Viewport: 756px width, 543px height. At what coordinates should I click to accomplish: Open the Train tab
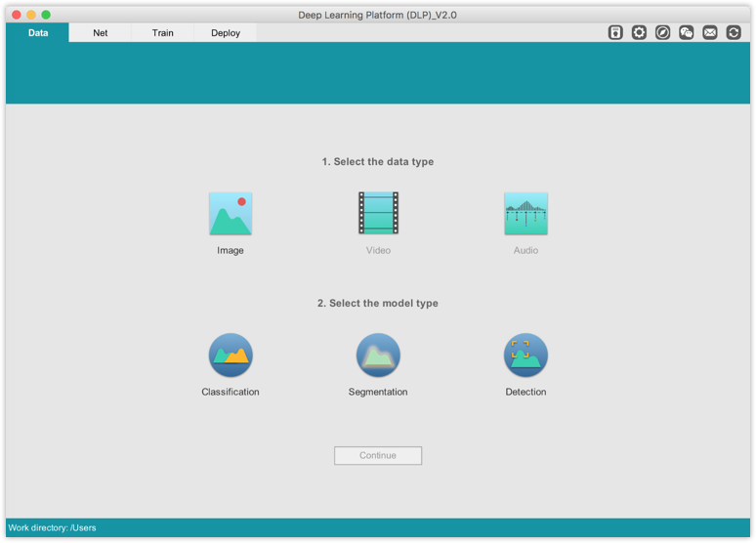pyautogui.click(x=163, y=32)
